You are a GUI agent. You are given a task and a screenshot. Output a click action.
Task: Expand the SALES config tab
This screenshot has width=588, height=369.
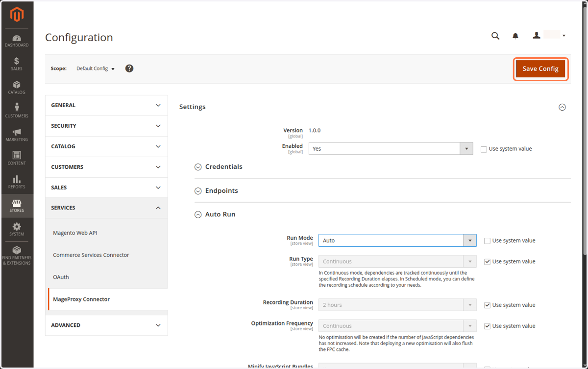[106, 187]
